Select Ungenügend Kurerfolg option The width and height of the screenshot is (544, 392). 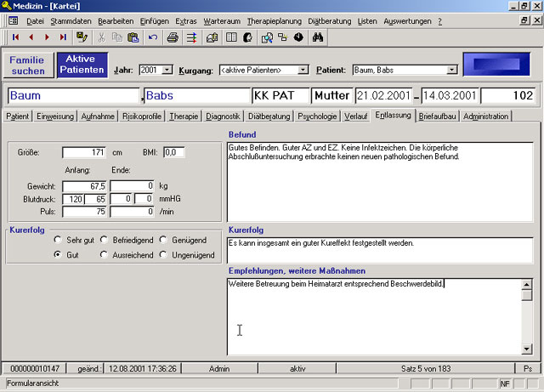tap(163, 255)
